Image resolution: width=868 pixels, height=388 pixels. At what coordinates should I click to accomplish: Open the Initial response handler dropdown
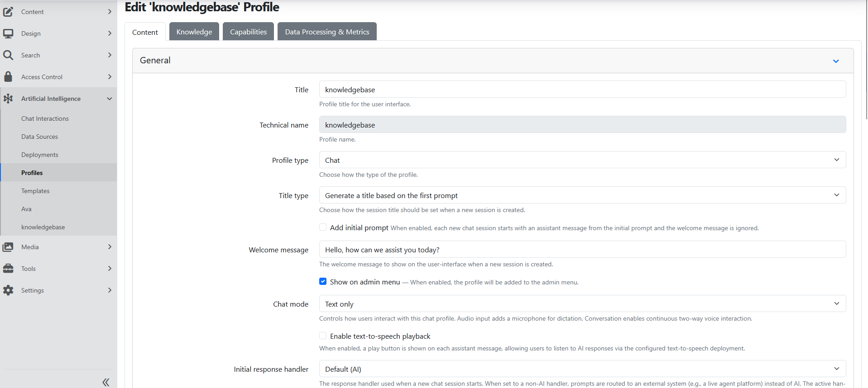[582, 369]
